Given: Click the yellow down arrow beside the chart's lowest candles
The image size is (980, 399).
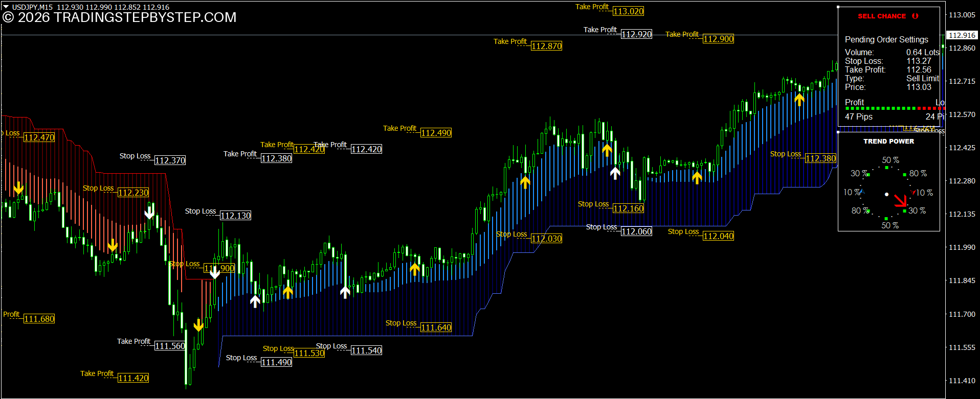Looking at the screenshot, I should 198,324.
